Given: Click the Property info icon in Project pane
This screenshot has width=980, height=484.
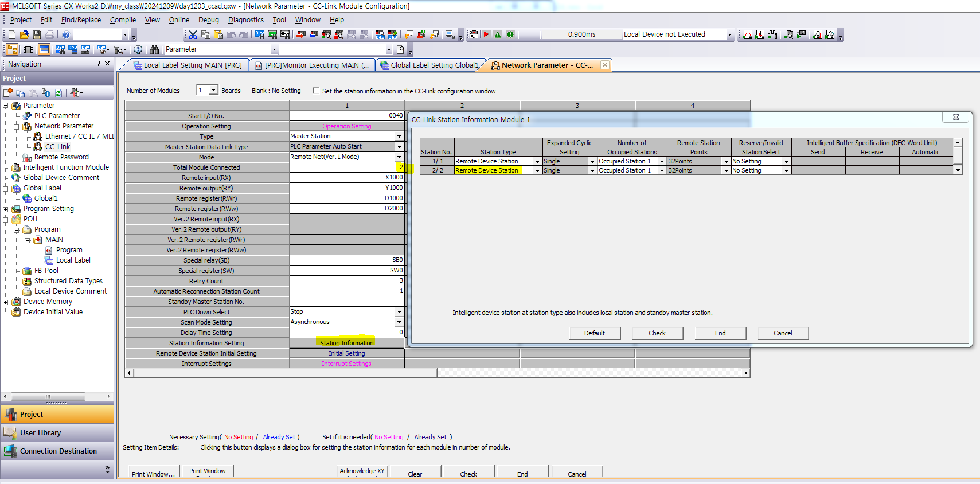Looking at the screenshot, I should tap(46, 93).
